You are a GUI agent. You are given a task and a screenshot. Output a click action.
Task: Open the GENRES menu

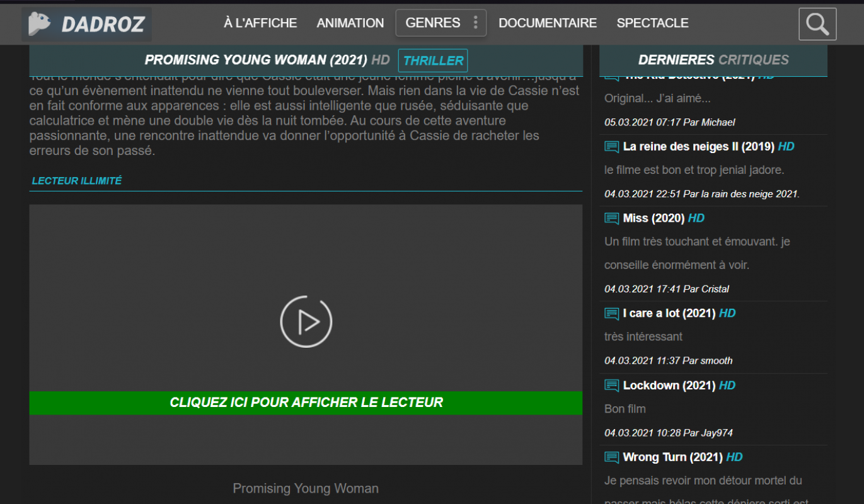click(441, 23)
